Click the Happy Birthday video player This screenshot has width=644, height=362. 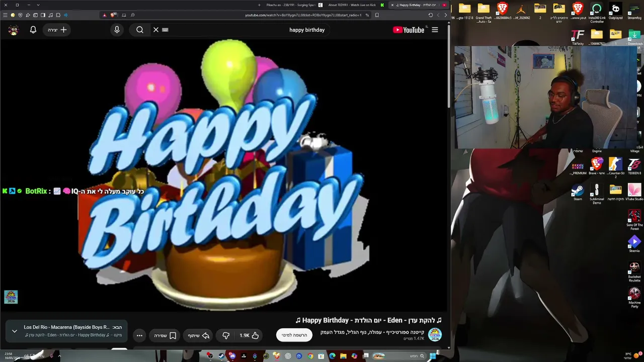click(223, 176)
